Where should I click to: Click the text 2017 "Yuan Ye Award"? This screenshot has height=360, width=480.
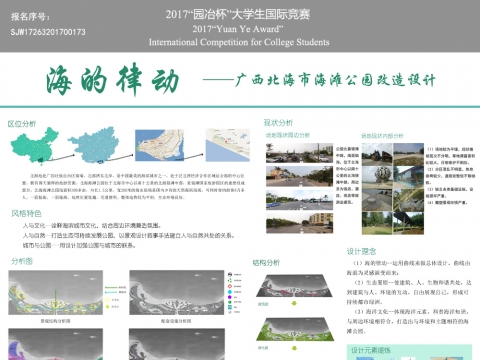(238, 29)
